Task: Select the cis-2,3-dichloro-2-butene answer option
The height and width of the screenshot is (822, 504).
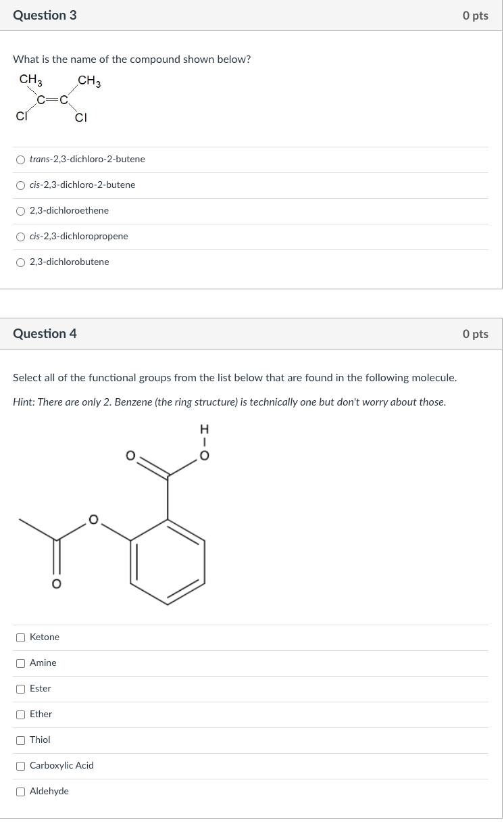Action: [21, 185]
